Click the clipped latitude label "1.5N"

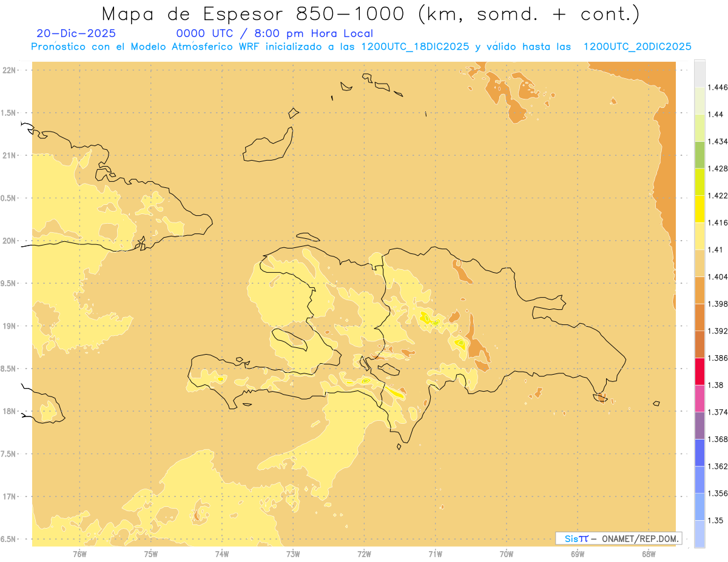8,113
